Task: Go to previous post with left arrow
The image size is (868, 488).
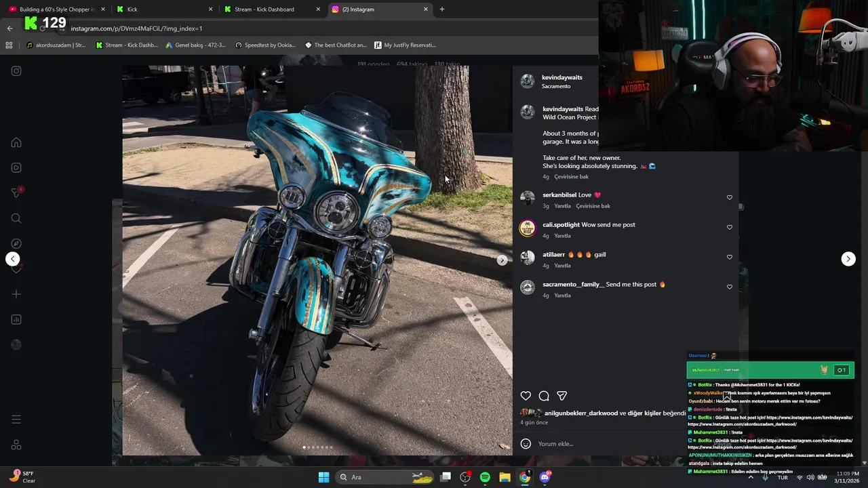Action: click(x=12, y=259)
